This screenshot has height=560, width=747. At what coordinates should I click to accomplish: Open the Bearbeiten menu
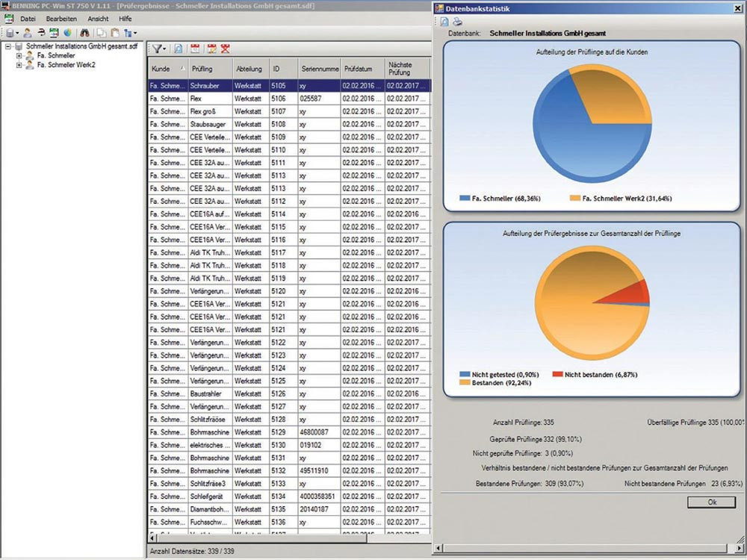61,18
